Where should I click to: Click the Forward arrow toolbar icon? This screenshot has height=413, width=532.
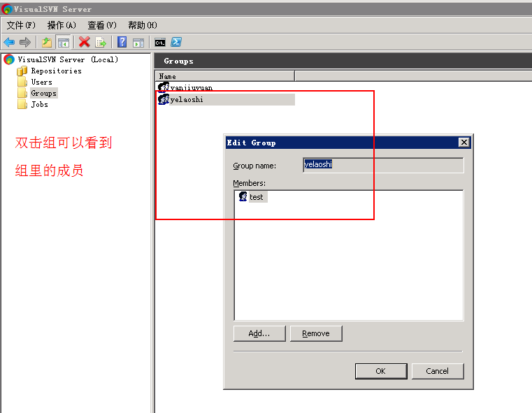click(25, 43)
